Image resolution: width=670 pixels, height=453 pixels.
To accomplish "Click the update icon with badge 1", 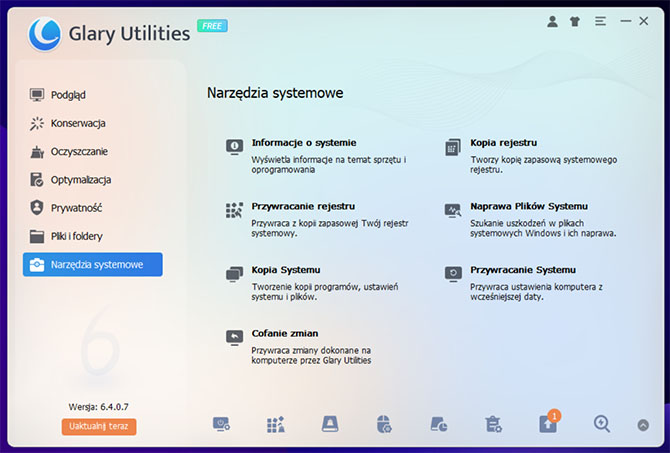I will (548, 424).
